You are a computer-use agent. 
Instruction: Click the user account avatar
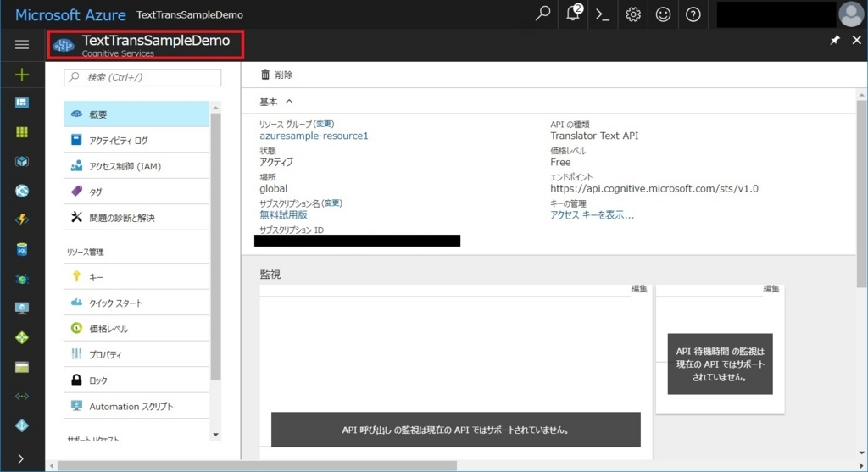click(x=851, y=14)
